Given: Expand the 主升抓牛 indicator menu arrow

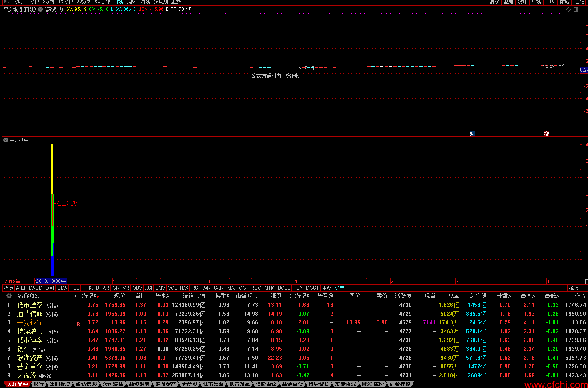Looking at the screenshot, I should (x=6, y=140).
